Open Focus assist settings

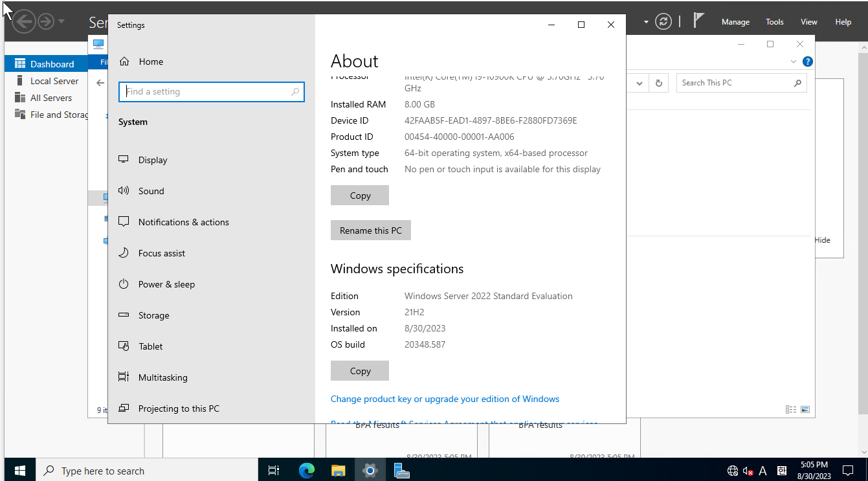pyautogui.click(x=162, y=253)
